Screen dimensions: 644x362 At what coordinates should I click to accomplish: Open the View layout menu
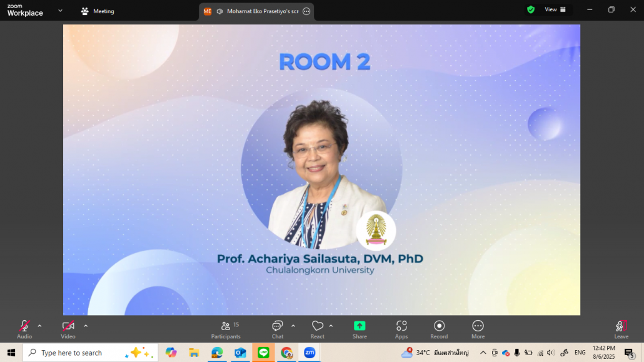555,9
